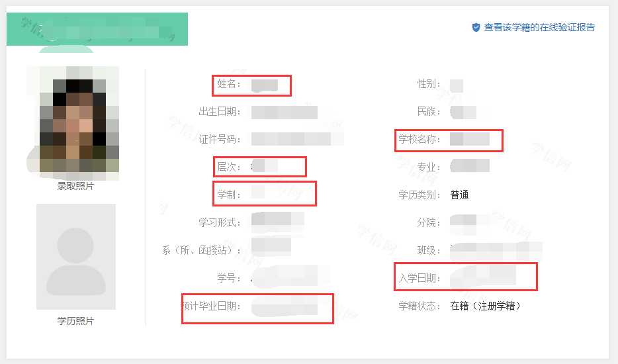Click the 录取照片 admission photo
The width and height of the screenshot is (618, 364).
pos(76,122)
